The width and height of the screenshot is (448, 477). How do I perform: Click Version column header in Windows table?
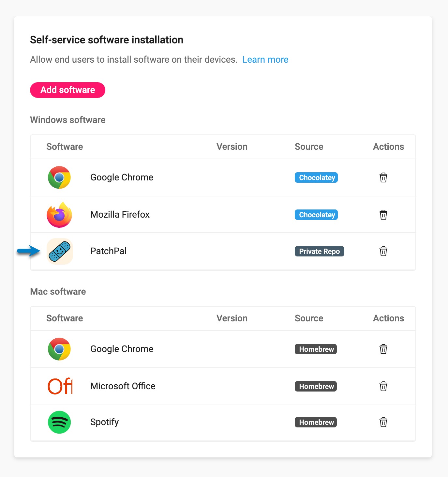pos(232,147)
